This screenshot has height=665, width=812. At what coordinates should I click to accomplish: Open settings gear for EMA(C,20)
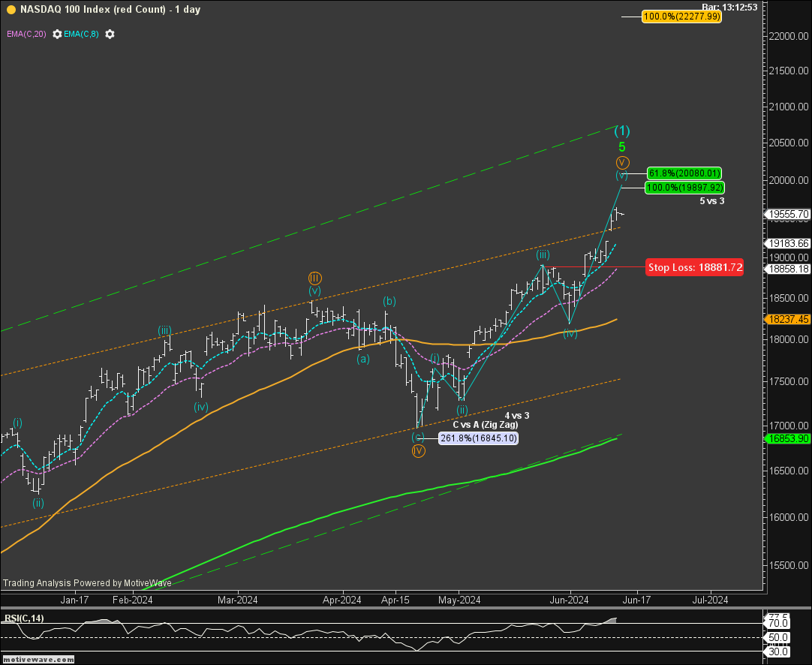pyautogui.click(x=57, y=35)
